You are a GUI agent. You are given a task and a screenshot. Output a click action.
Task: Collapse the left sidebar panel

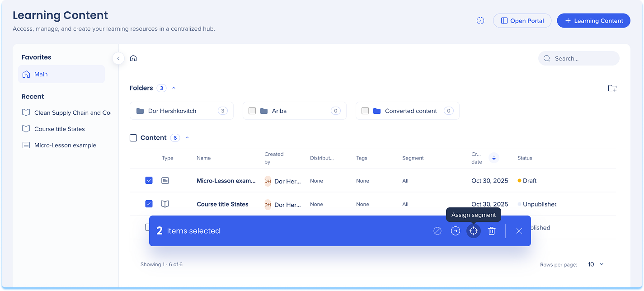point(118,58)
